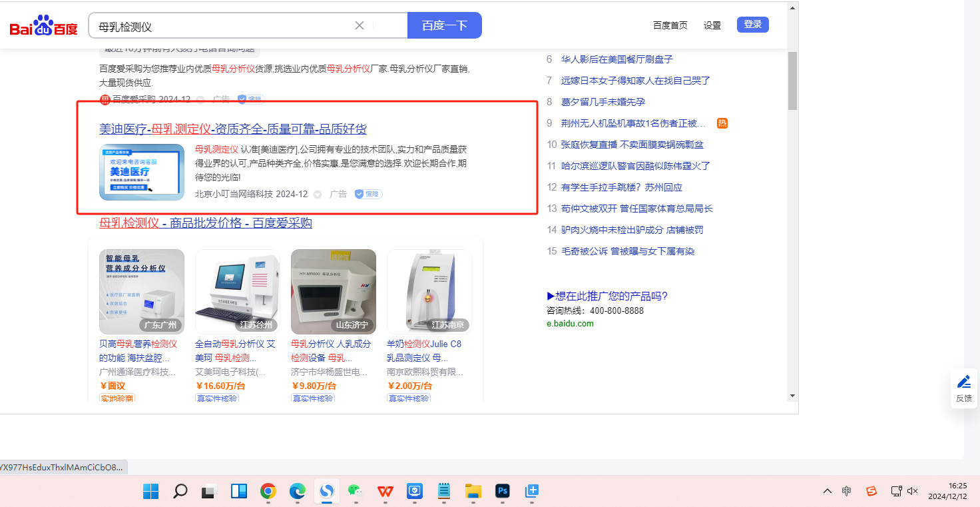Launch Google Chrome from the taskbar

pos(268,492)
